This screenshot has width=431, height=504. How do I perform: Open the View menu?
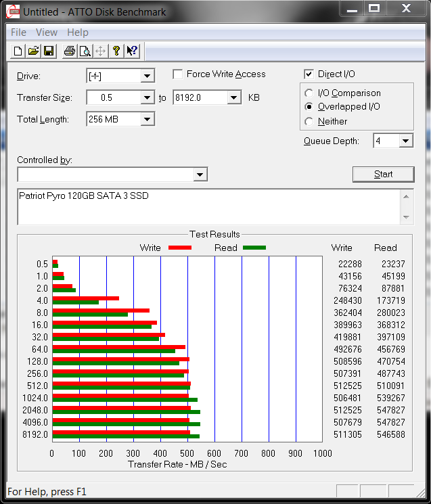(x=47, y=32)
